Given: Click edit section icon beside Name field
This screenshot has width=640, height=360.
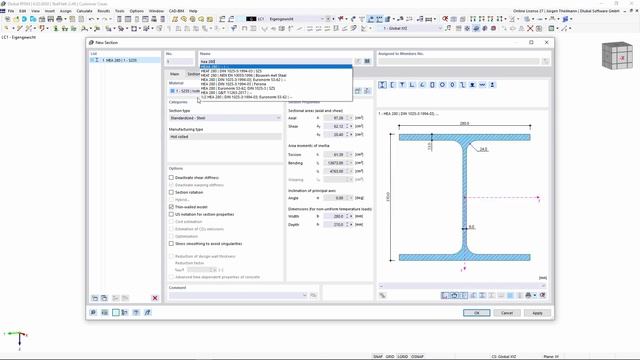Looking at the screenshot, I should point(358,61).
